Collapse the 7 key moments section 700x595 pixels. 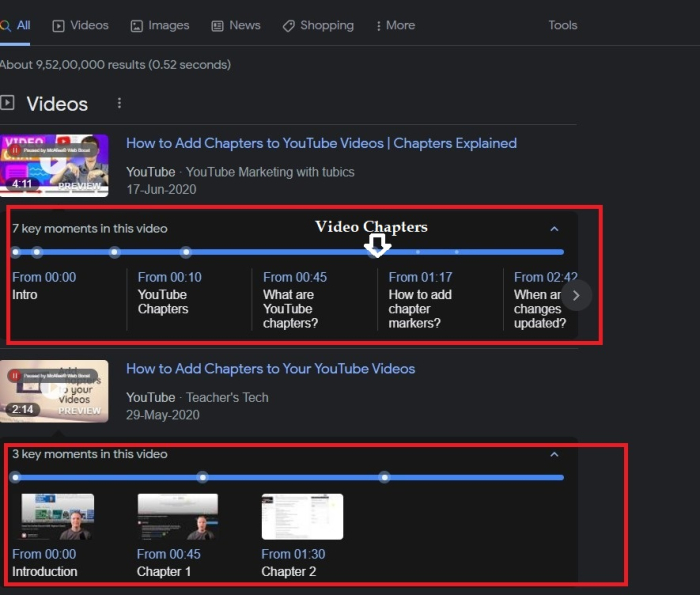(554, 229)
